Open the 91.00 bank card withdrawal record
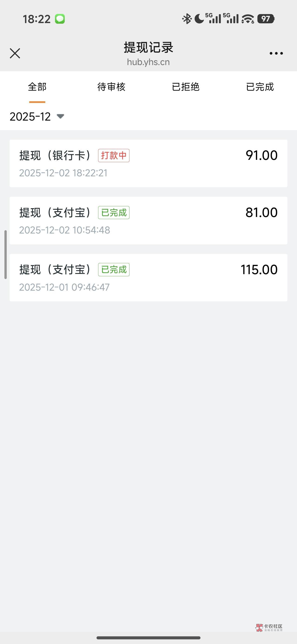The height and width of the screenshot is (644, 297). [x=148, y=163]
